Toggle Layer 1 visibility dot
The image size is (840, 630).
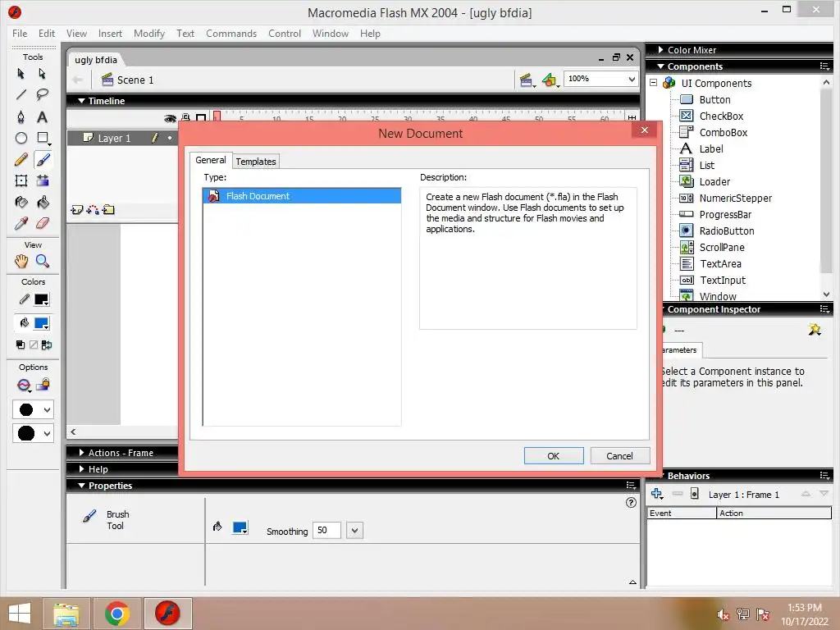[x=170, y=138]
